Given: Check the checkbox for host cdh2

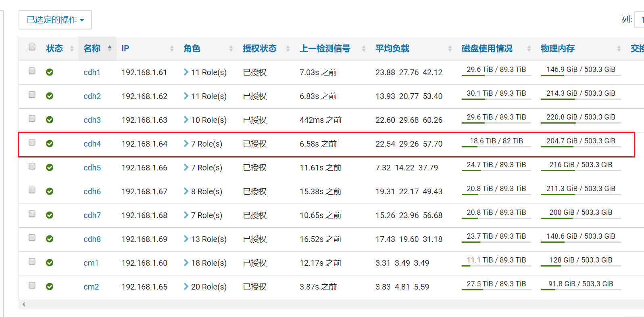Looking at the screenshot, I should click(x=32, y=95).
